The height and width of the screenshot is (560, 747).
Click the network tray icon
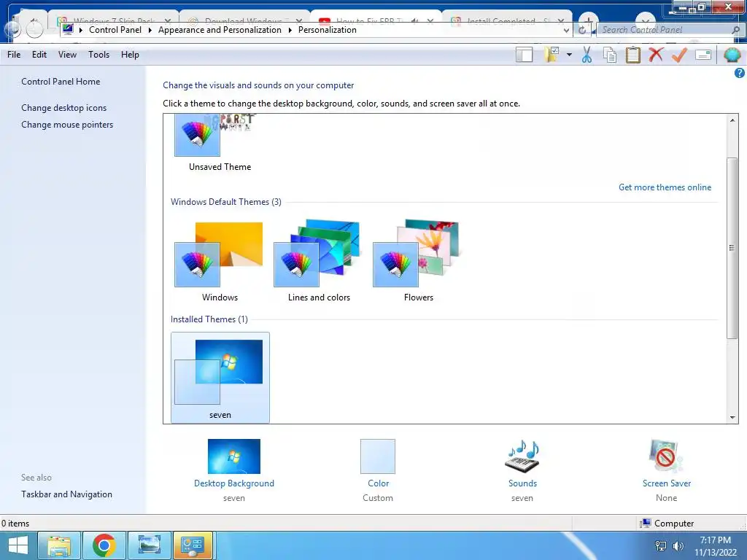point(661,545)
